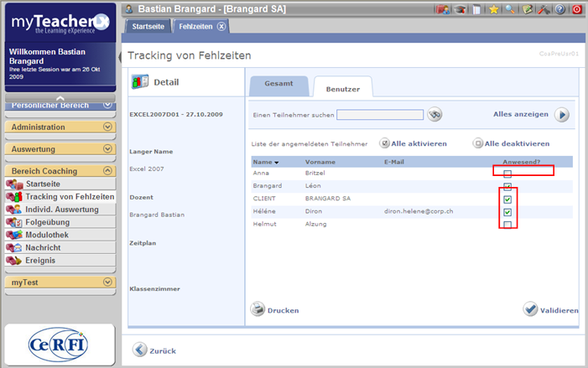Open Modulothek in the coaching menu
This screenshot has width=588, height=368.
(50, 235)
